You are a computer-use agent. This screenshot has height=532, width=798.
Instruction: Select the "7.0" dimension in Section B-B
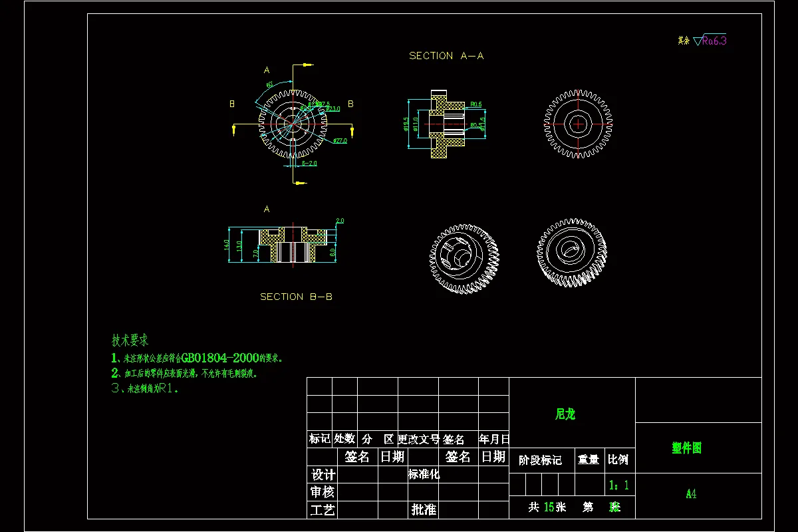click(x=255, y=253)
